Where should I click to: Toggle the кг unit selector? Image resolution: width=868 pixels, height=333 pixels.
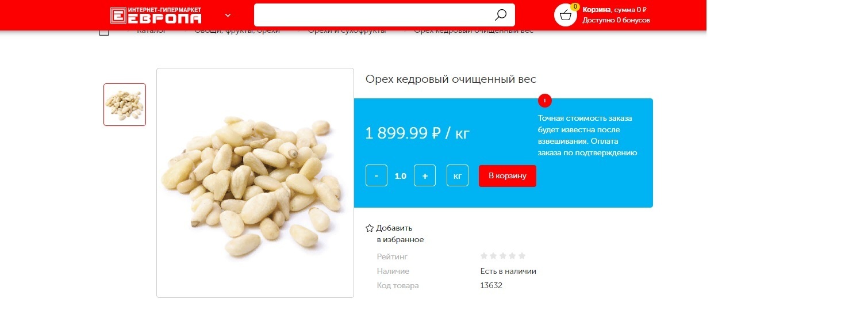458,175
